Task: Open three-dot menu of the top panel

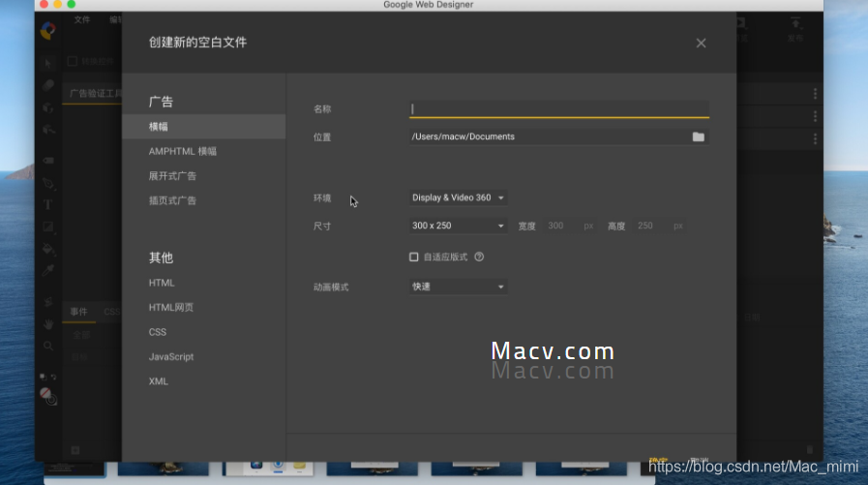Action: point(815,94)
